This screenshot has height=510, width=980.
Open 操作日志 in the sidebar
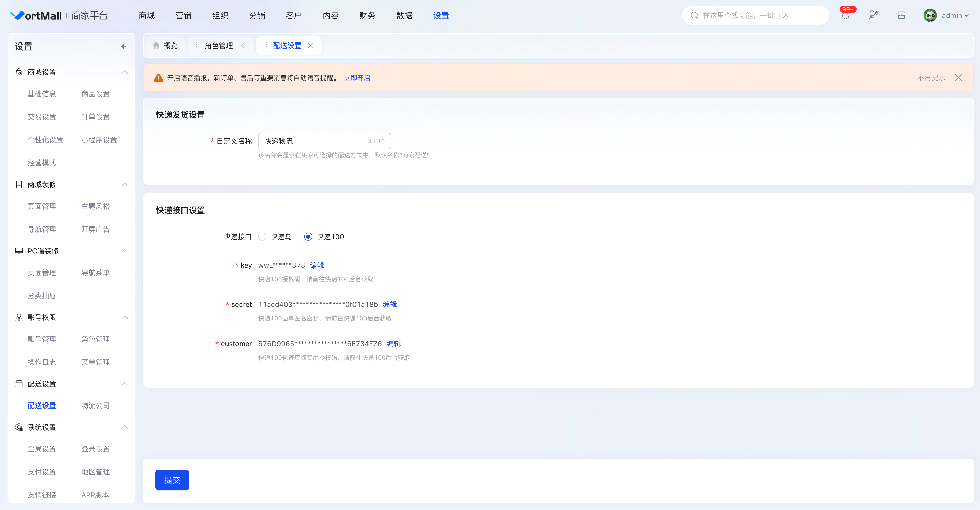point(42,362)
